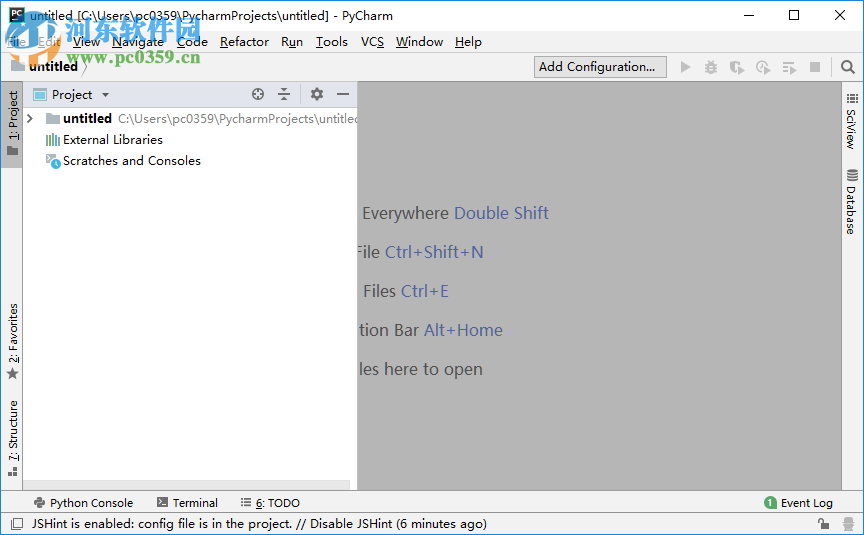This screenshot has height=535, width=864.
Task: Click the lock icon in status bar
Action: 824,524
